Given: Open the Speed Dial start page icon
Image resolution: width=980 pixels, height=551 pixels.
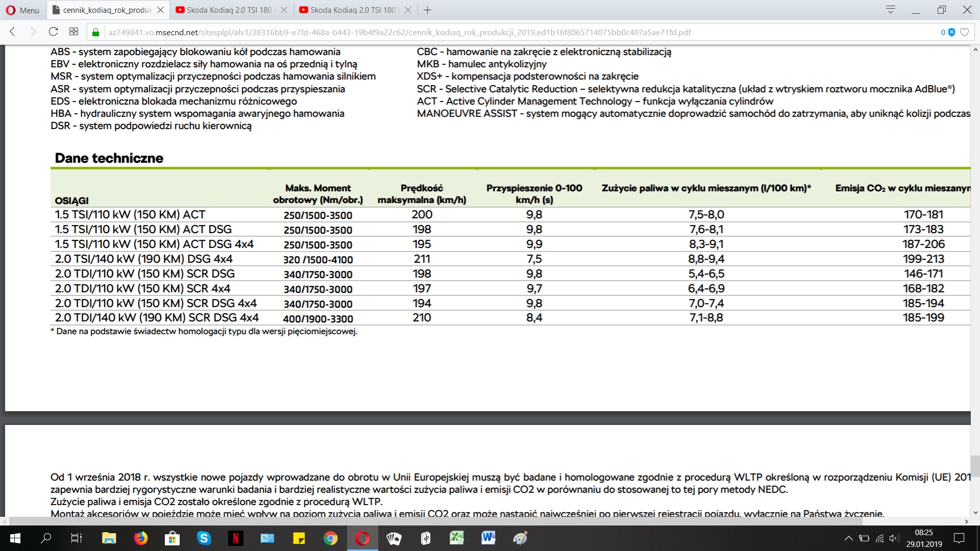Looking at the screenshot, I should tap(73, 32).
